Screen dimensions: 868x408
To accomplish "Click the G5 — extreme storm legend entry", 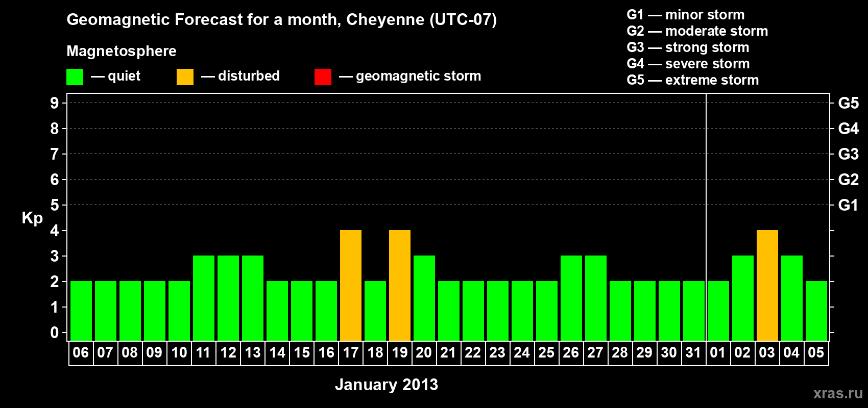I will [693, 80].
